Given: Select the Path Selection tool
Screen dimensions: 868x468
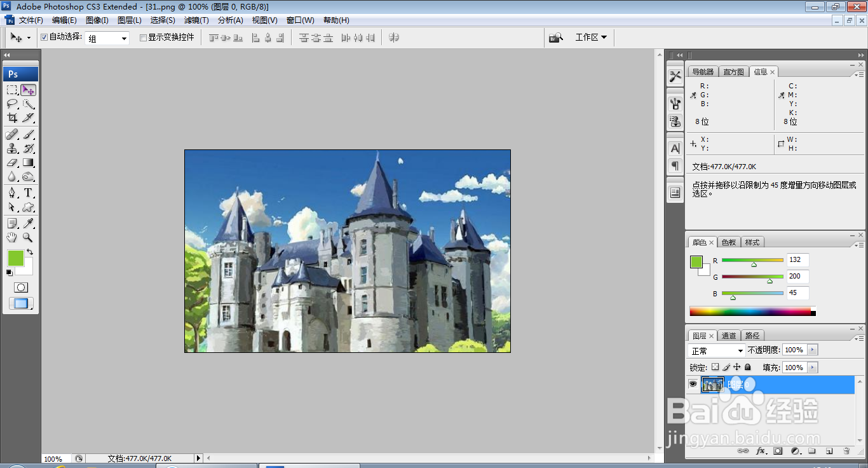Looking at the screenshot, I should click(12, 207).
